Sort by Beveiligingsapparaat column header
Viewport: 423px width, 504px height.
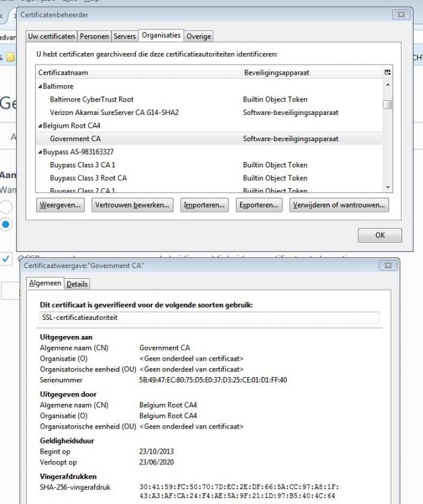point(312,73)
